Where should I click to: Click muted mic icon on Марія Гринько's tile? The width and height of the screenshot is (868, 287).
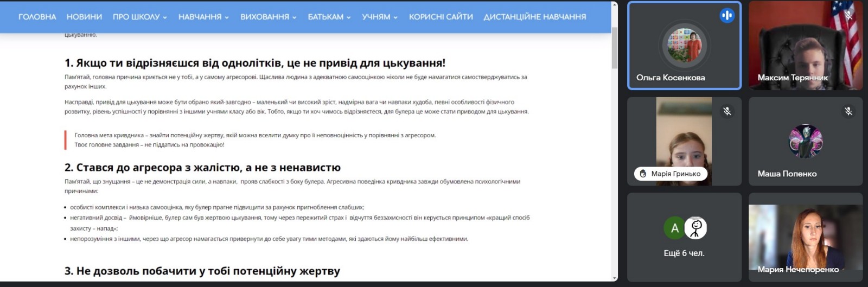click(x=727, y=111)
